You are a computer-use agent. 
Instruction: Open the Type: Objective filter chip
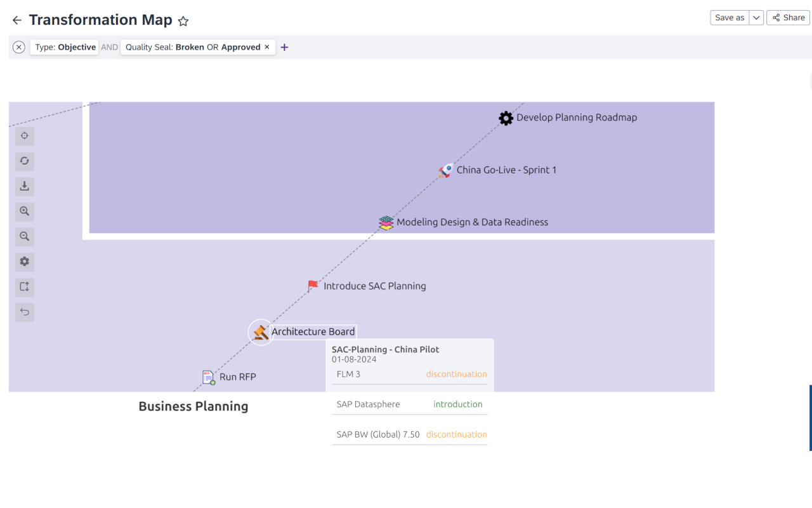point(65,47)
